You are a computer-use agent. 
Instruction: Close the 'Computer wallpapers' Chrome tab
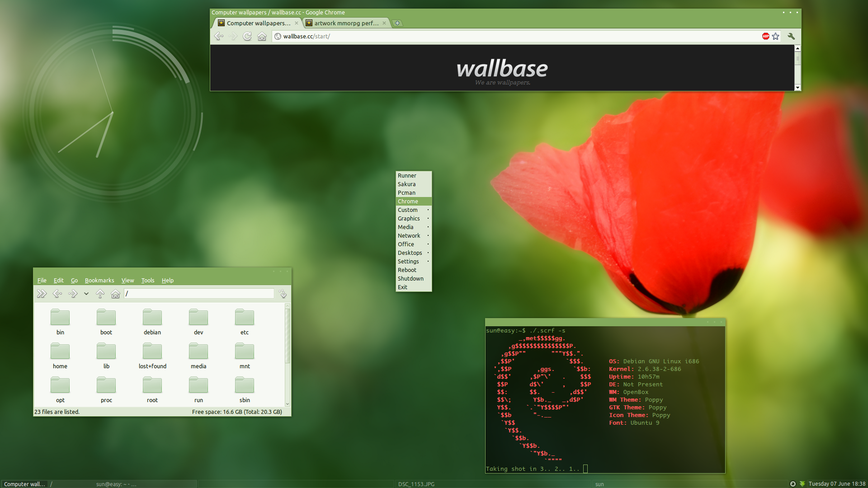pyautogui.click(x=297, y=23)
